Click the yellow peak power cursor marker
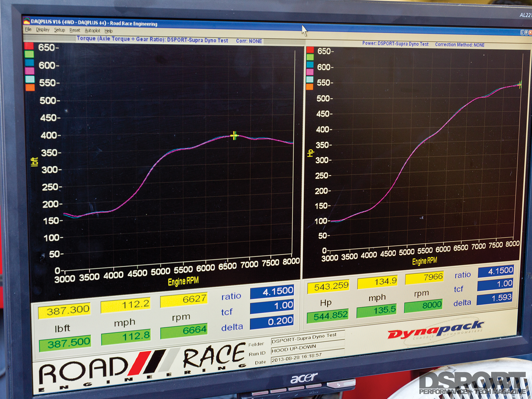The image size is (532, 399). 519,84
